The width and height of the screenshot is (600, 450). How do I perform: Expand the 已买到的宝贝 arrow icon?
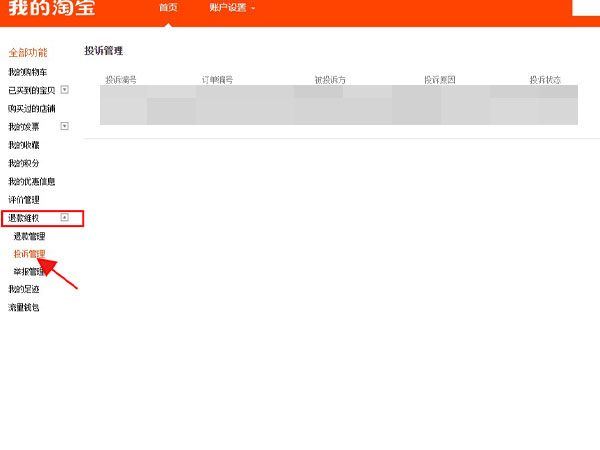(x=64, y=90)
